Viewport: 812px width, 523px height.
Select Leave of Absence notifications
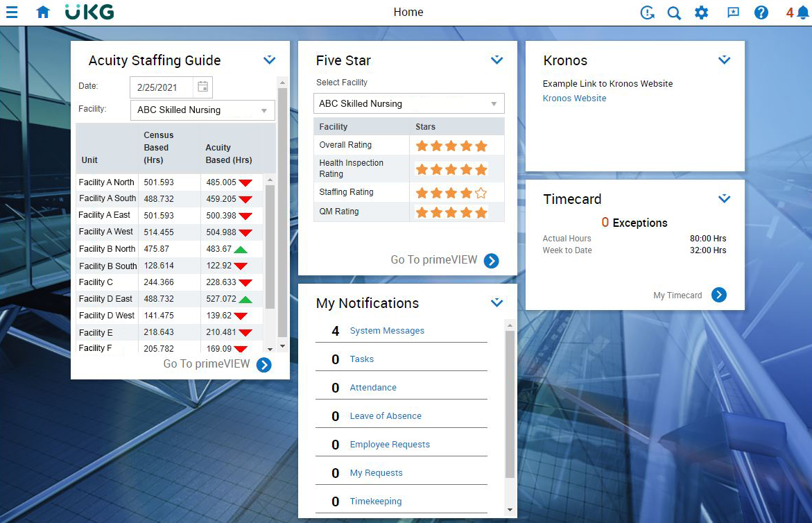(386, 416)
